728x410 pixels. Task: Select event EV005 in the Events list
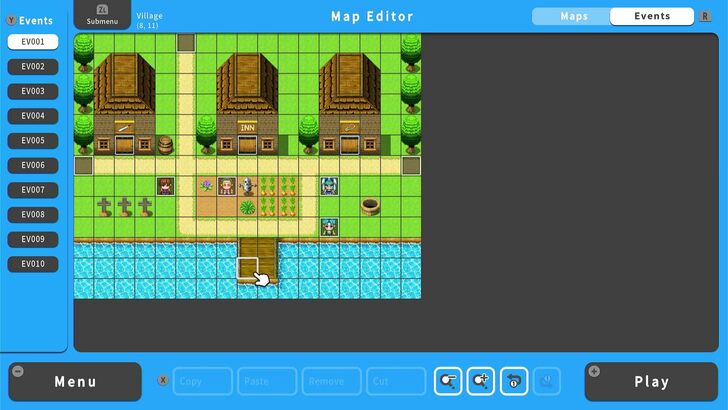33,140
